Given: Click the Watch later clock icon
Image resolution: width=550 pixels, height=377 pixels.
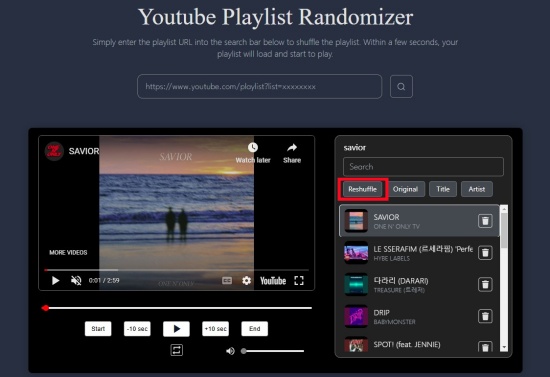Looking at the screenshot, I should [x=253, y=148].
